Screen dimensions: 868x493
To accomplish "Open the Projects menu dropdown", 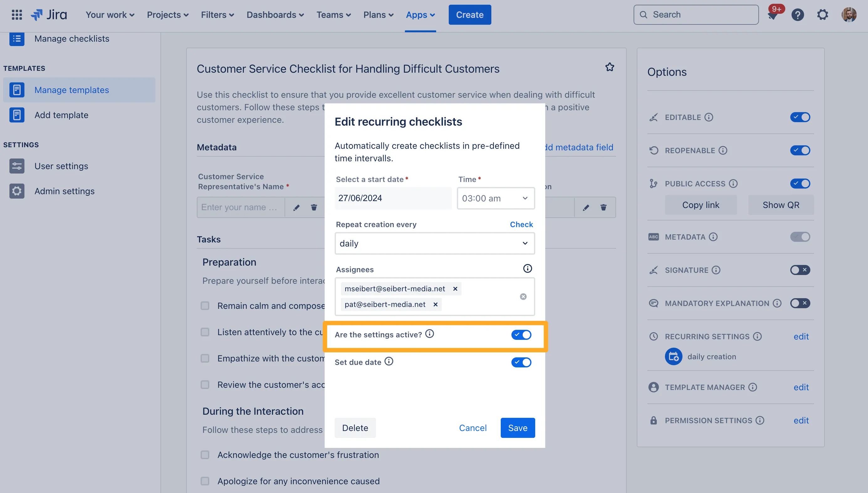I will (168, 15).
